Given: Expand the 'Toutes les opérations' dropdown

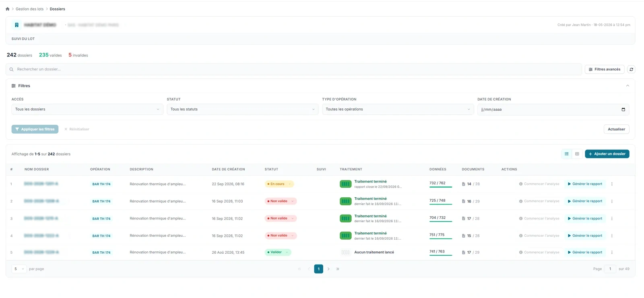Looking at the screenshot, I should coord(398,110).
